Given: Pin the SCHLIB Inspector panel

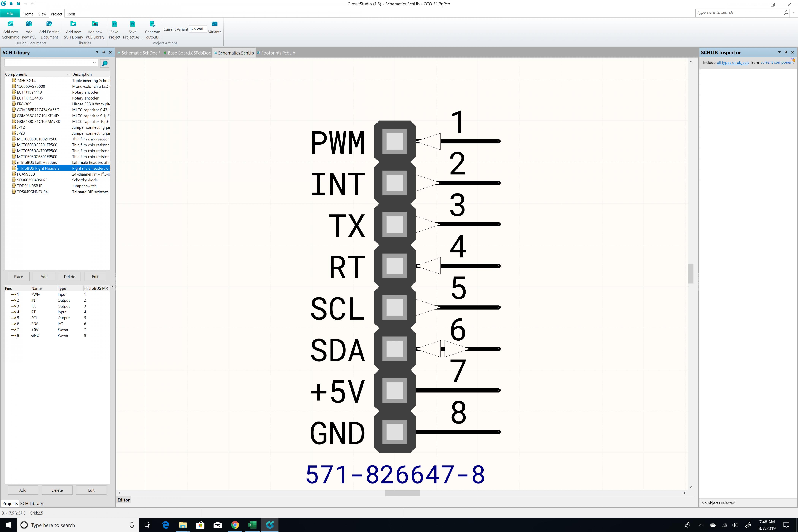Looking at the screenshot, I should pos(786,52).
